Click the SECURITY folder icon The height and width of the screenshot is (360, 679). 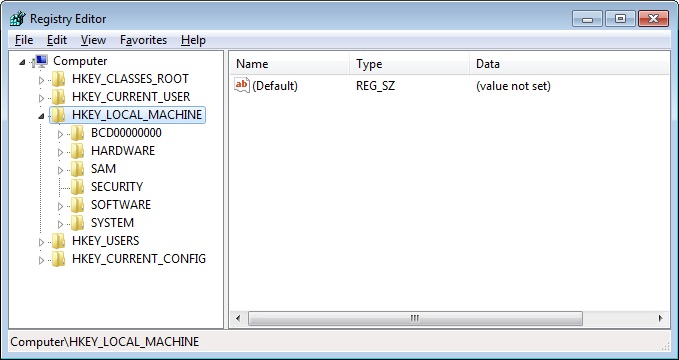(78, 187)
